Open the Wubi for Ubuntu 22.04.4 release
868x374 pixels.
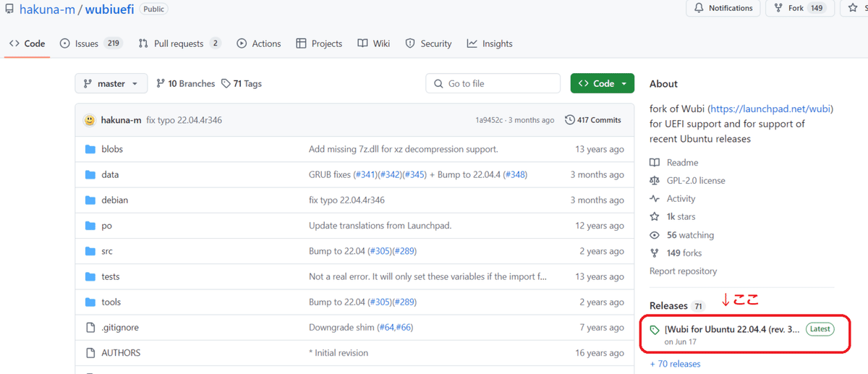[732, 329]
